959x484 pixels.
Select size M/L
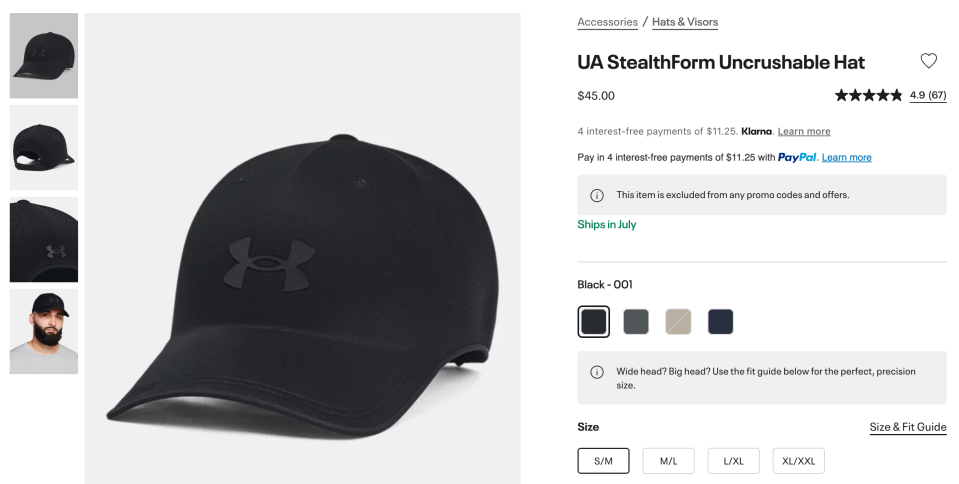pos(668,461)
